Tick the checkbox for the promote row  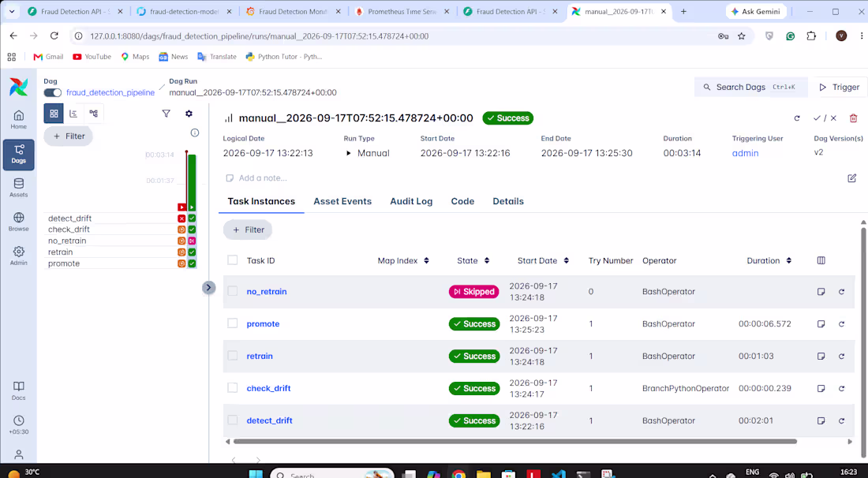click(233, 323)
